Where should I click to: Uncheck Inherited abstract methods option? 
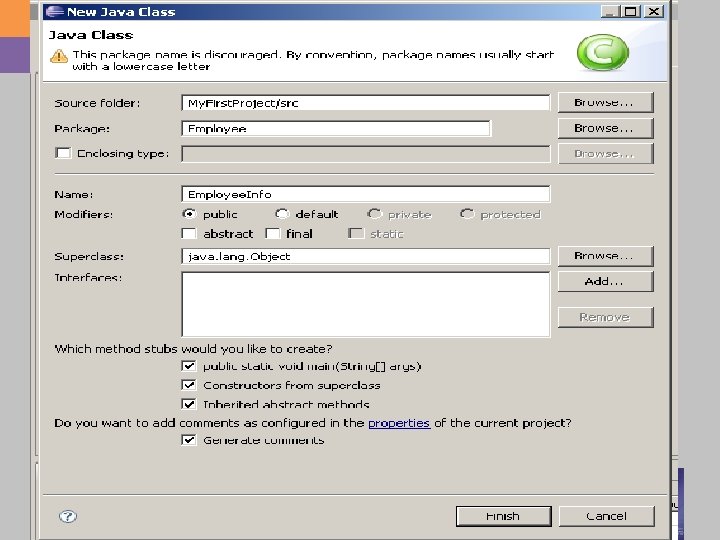pyautogui.click(x=189, y=404)
